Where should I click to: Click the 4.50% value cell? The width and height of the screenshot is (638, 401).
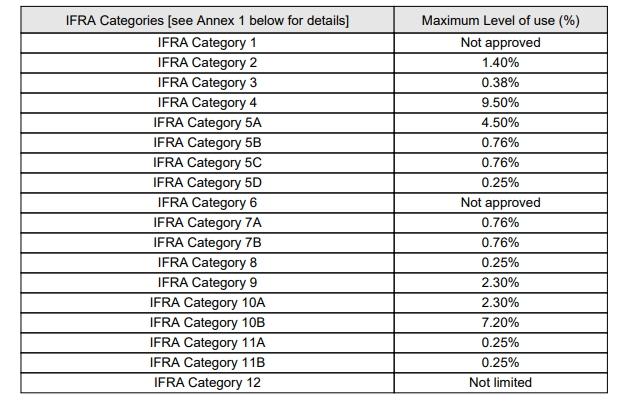(x=500, y=122)
